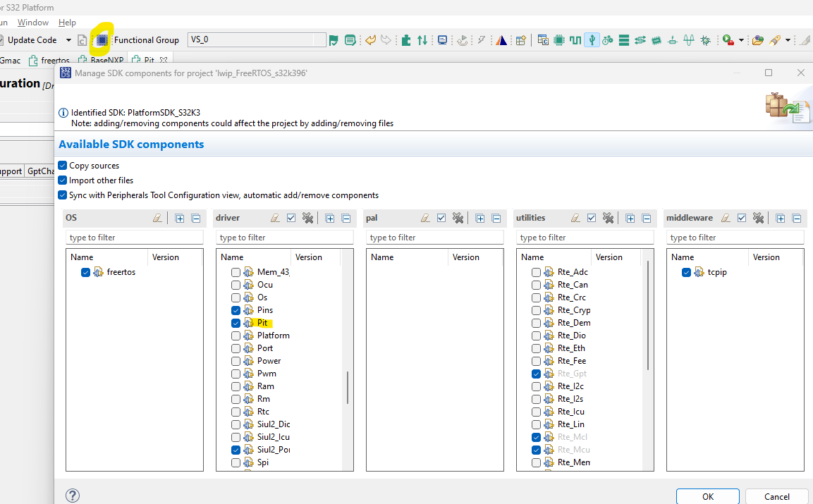Uncheck the Copy sources checkbox
The width and height of the screenshot is (813, 504).
tap(62, 165)
